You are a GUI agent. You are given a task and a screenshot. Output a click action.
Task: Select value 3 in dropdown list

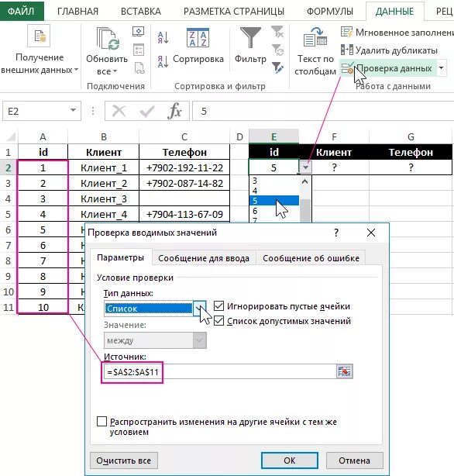pyautogui.click(x=274, y=181)
